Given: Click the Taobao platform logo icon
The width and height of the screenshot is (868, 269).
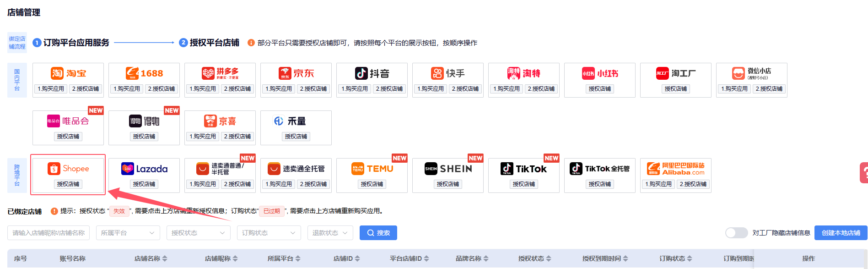Looking at the screenshot, I should tap(57, 73).
